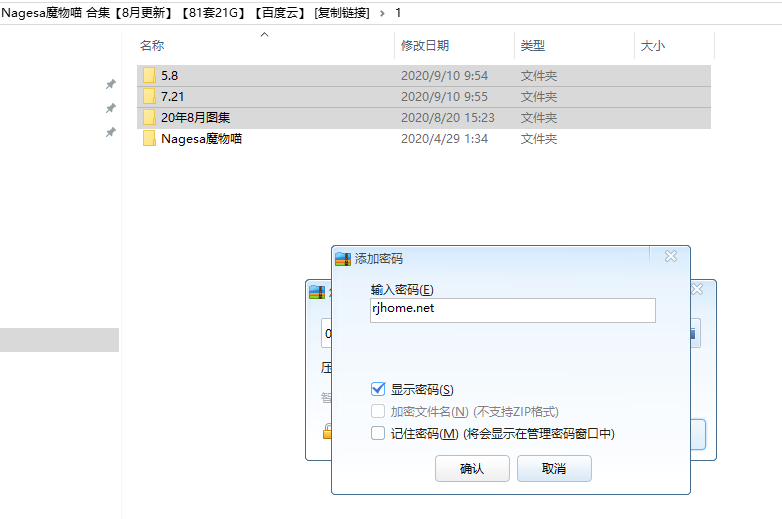Confirm password with 确认 button

click(x=472, y=468)
